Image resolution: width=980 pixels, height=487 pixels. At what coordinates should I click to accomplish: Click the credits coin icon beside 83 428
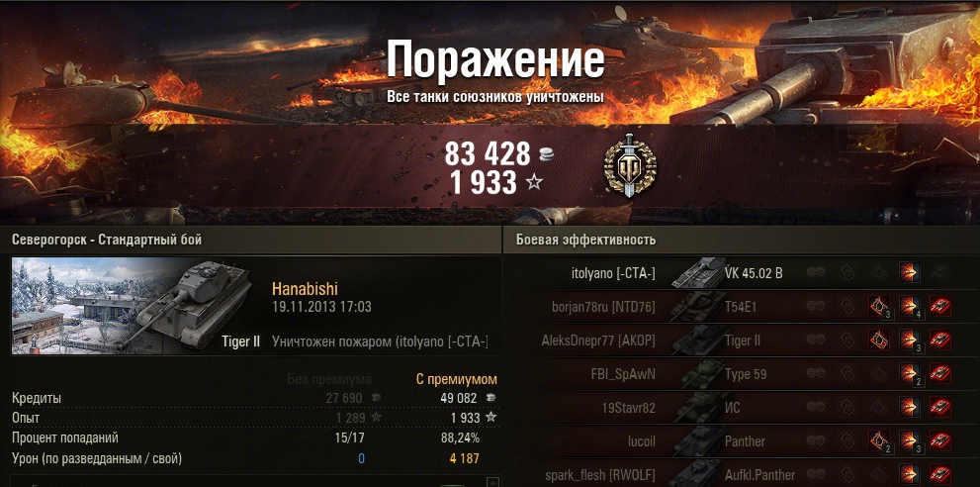546,154
